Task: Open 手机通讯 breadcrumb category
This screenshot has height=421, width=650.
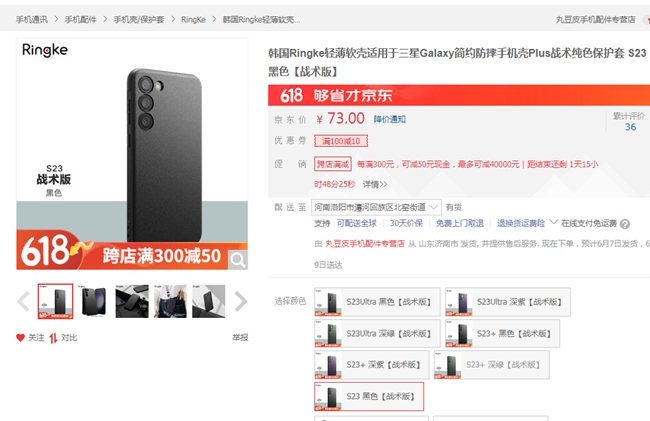Action: point(31,18)
